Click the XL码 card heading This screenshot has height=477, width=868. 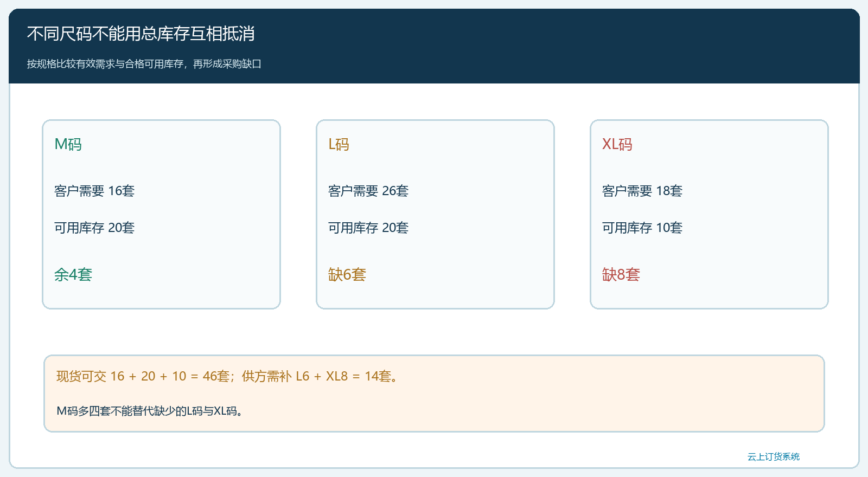tap(617, 144)
